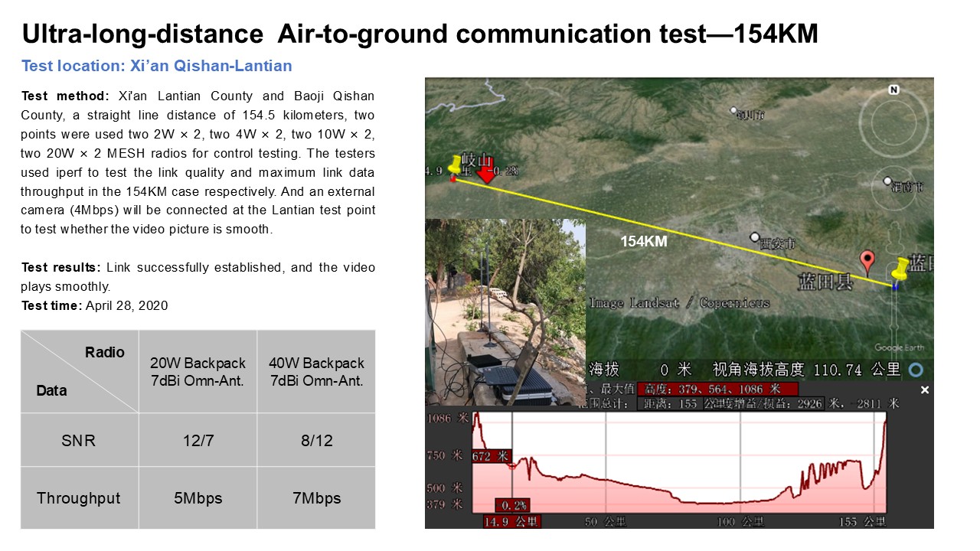Click the Google Earth logo watermark
The width and height of the screenshot is (980, 551).
[899, 347]
